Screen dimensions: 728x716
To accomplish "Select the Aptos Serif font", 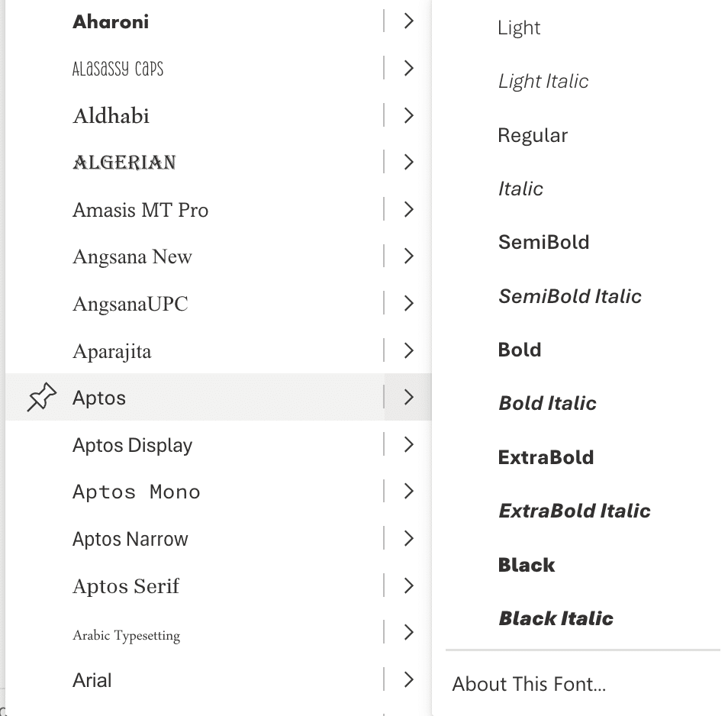I will tap(126, 586).
